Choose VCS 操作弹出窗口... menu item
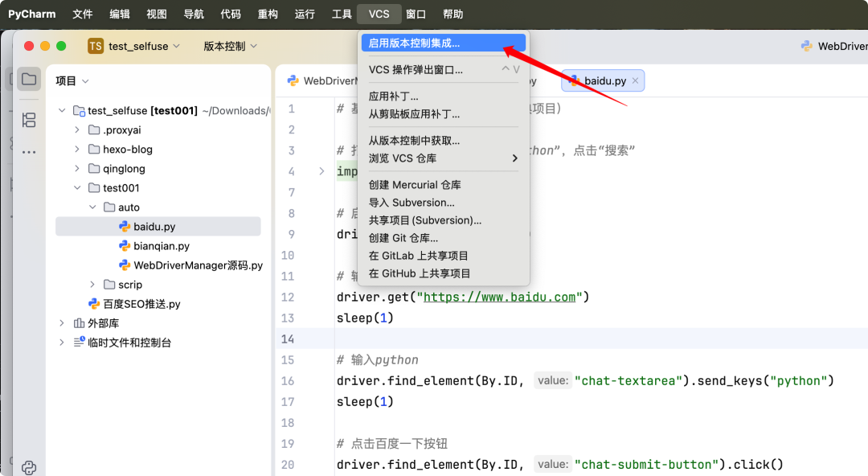The height and width of the screenshot is (476, 868). click(x=443, y=70)
